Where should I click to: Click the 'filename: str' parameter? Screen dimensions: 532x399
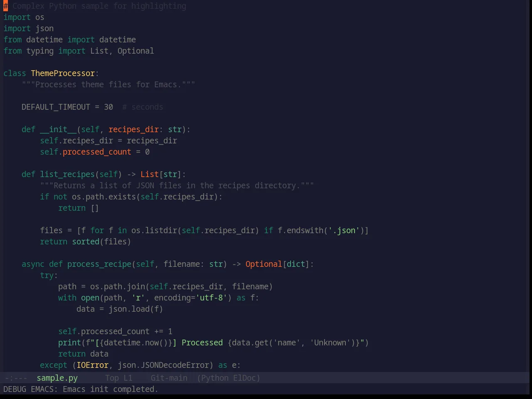(193, 264)
